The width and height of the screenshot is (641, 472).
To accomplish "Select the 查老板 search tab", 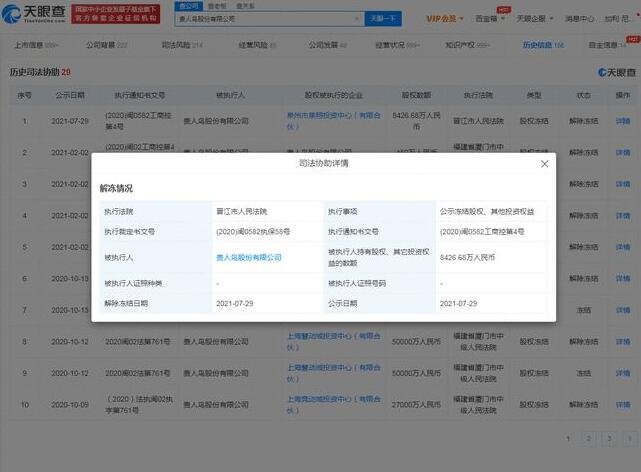I will point(217,6).
